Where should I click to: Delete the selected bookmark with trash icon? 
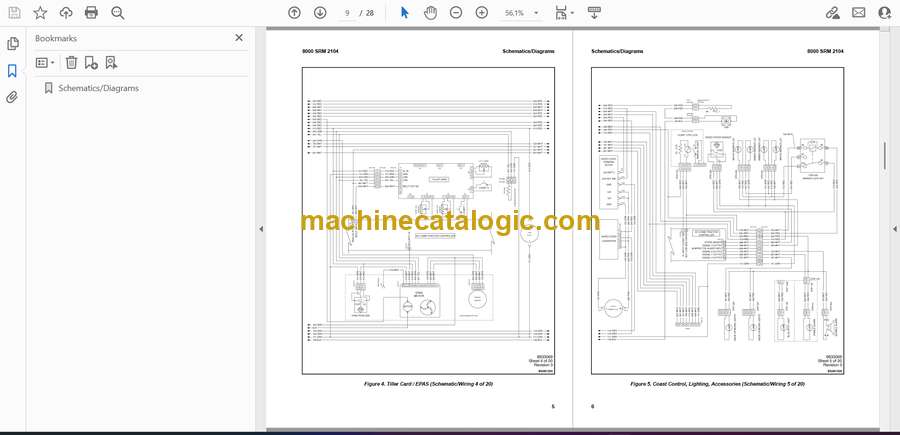(71, 63)
